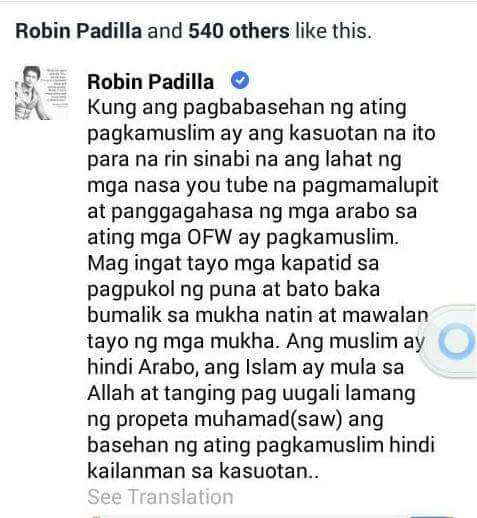Tap the partially visible blue button at bottom

tap(432, 516)
